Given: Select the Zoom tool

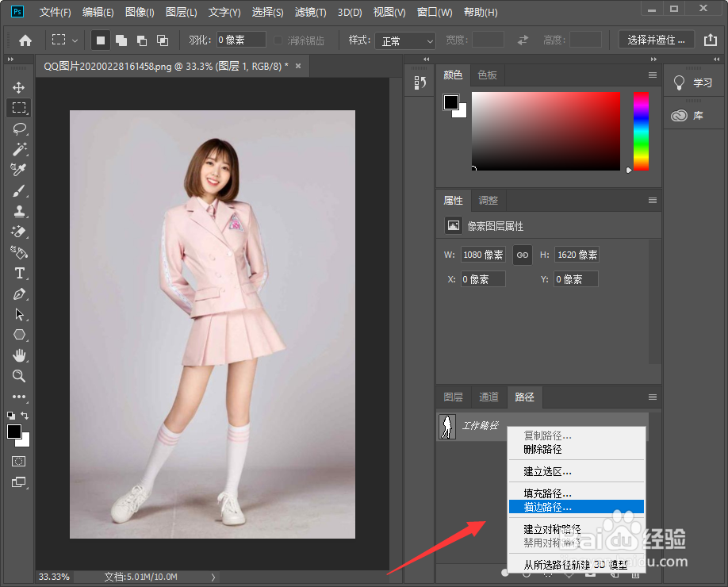Looking at the screenshot, I should [19, 376].
